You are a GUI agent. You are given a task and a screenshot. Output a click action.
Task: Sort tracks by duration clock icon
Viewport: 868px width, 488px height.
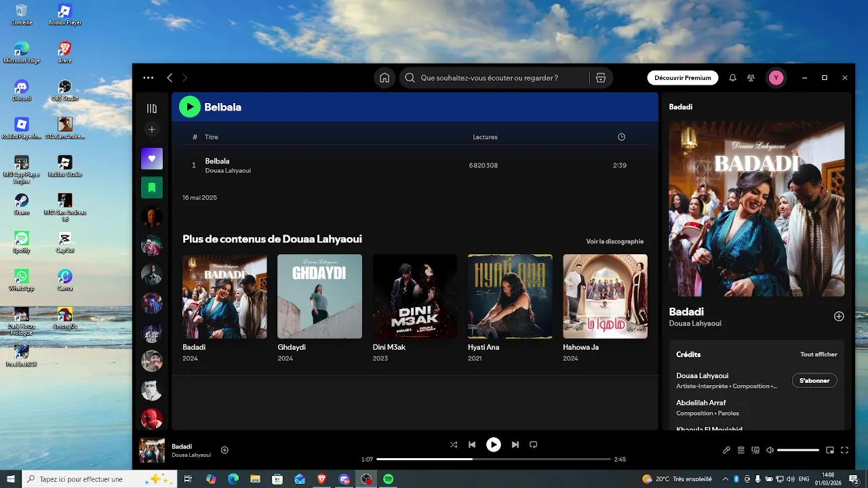[x=621, y=137]
